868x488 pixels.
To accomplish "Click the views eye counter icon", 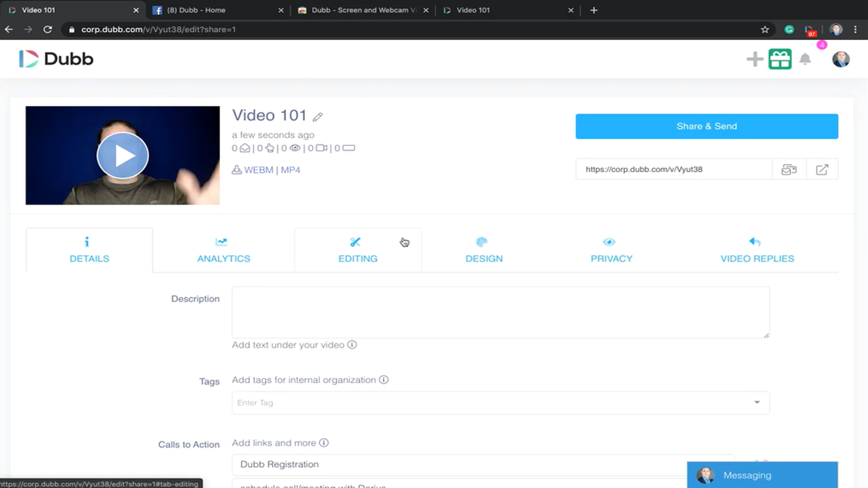I will [295, 148].
